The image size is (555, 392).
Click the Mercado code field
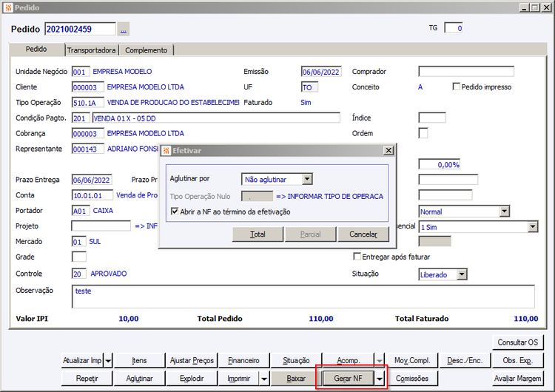[79, 242]
